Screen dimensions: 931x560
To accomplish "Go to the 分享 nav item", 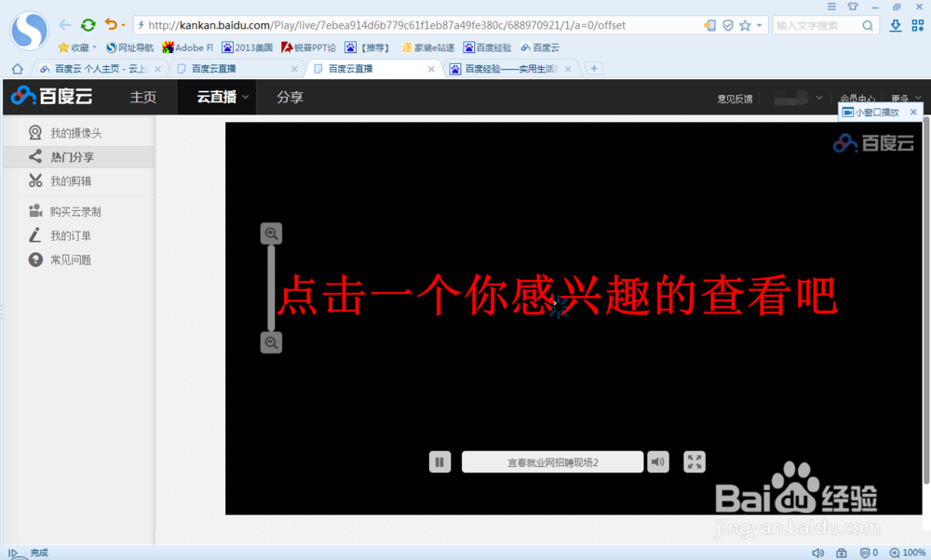I will pyautogui.click(x=290, y=97).
